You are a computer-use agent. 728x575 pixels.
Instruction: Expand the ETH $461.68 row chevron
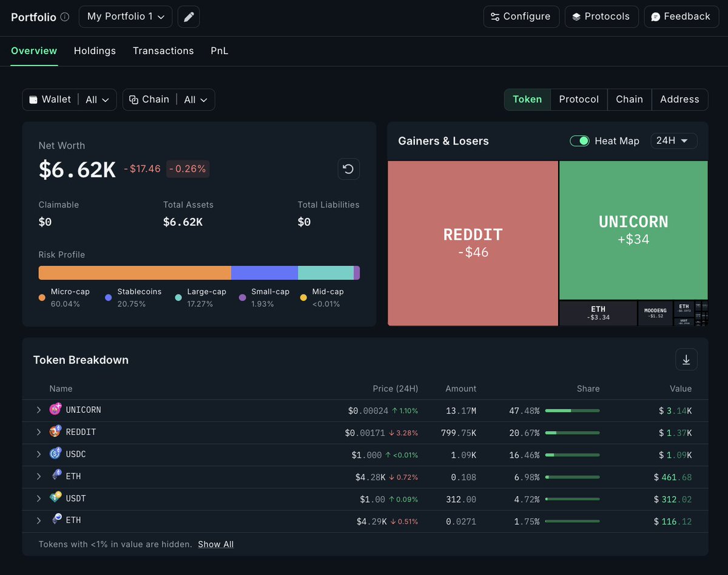[39, 476]
